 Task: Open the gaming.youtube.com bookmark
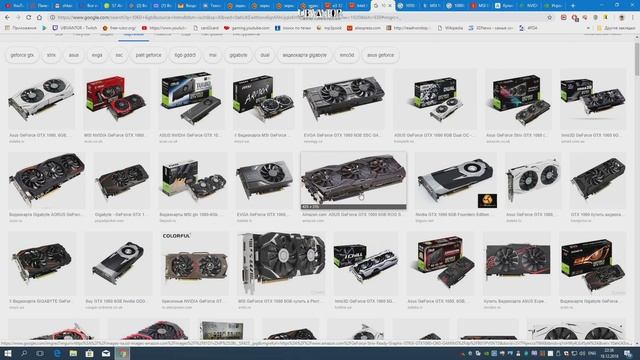(247, 28)
